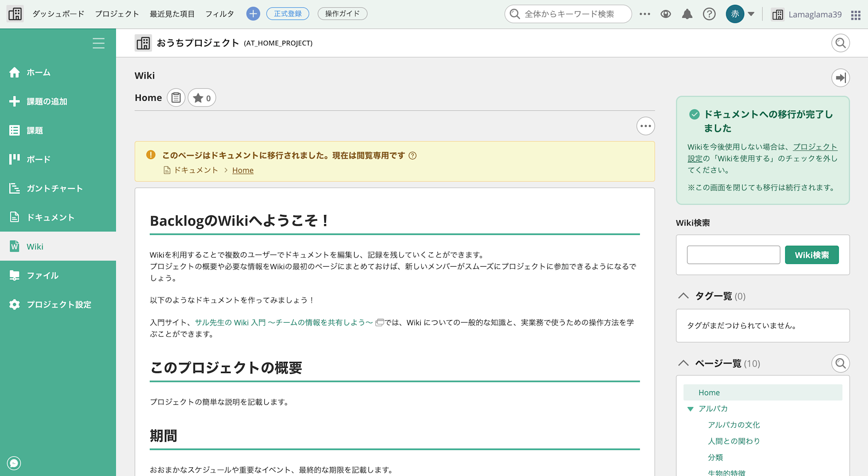Open the Files section
Viewport: 868px width, 476px height.
[x=43, y=275]
